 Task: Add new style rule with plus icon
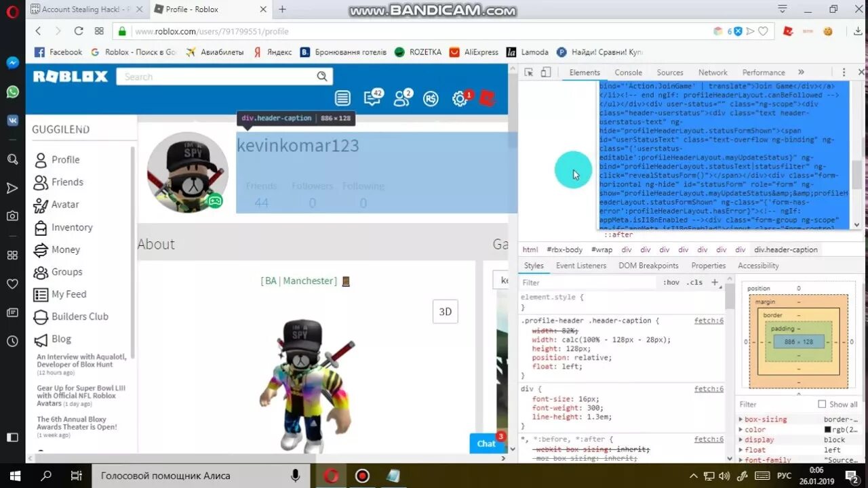(714, 282)
